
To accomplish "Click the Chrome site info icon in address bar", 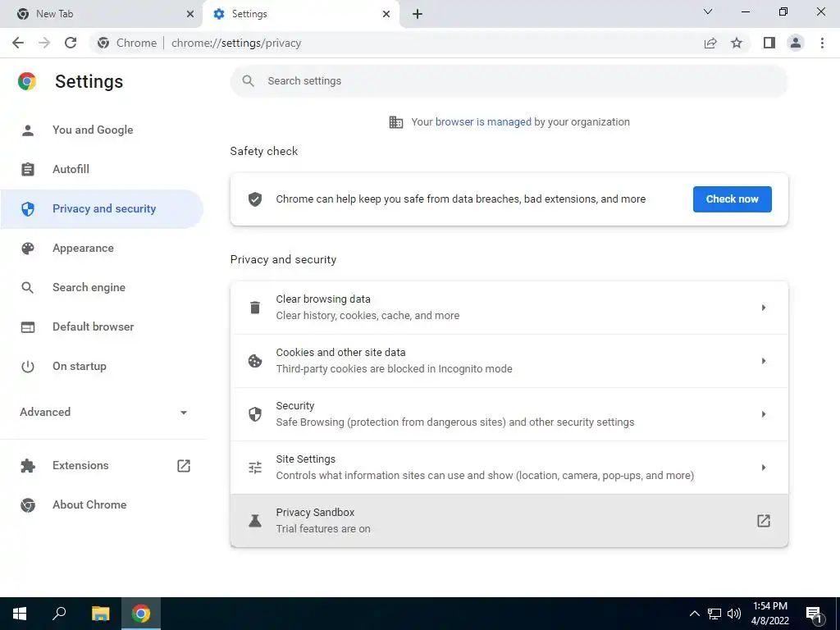I will pos(103,43).
